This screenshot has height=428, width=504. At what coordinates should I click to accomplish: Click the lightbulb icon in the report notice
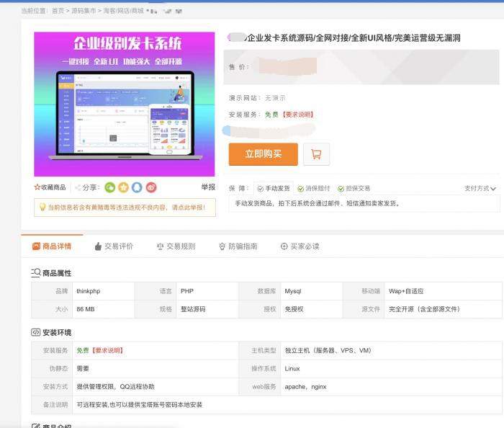click(42, 207)
